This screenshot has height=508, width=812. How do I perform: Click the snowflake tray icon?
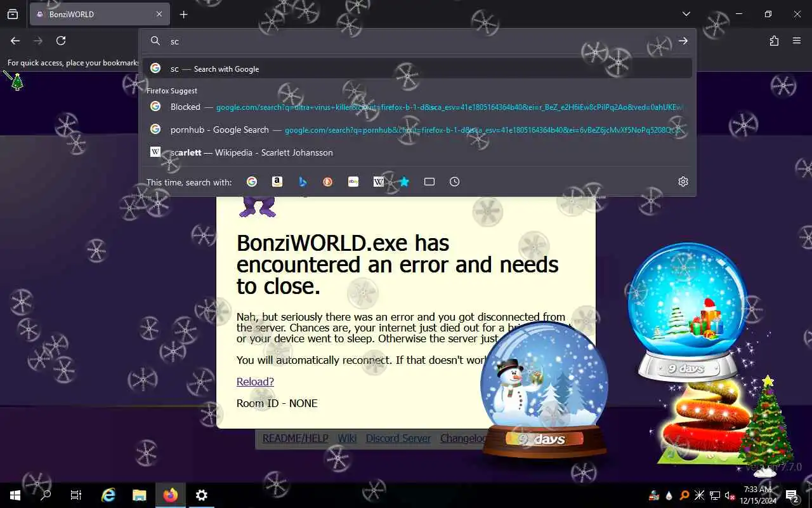click(x=700, y=495)
